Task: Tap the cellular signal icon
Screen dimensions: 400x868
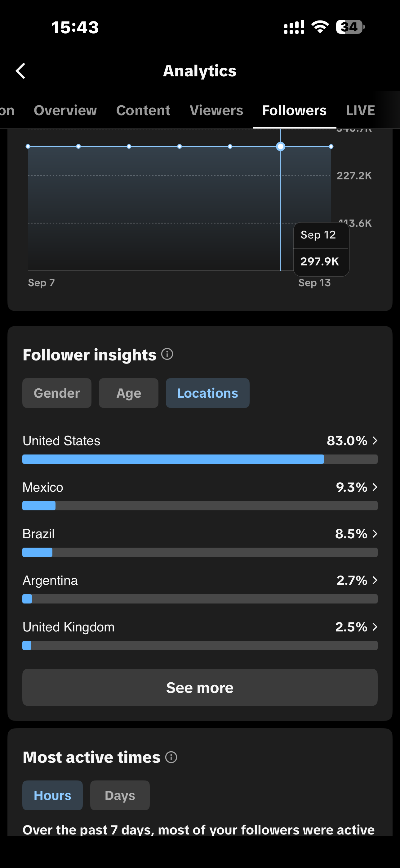Action: point(294,27)
